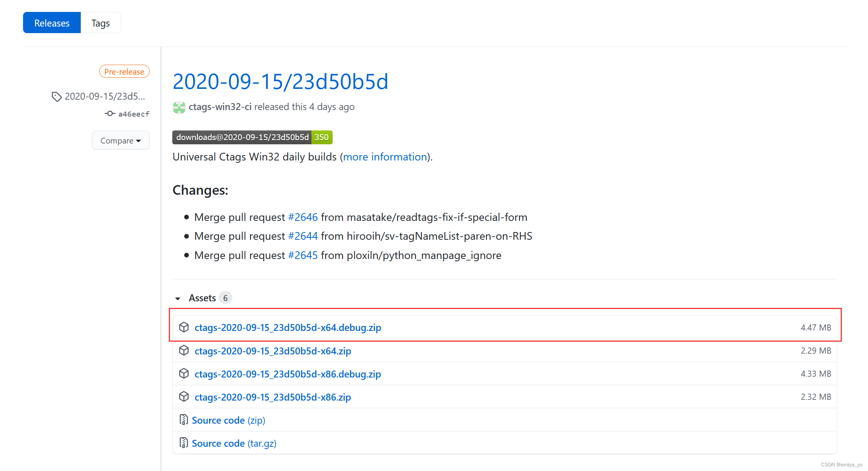The width and height of the screenshot is (868, 471).
Task: Download ctags-2020-09-15_23d50b5d-x64.zip
Action: 273,351
